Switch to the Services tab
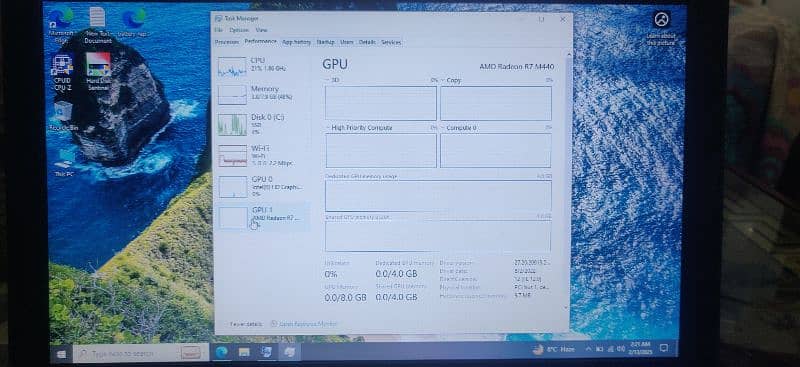The width and height of the screenshot is (800, 367). click(391, 42)
